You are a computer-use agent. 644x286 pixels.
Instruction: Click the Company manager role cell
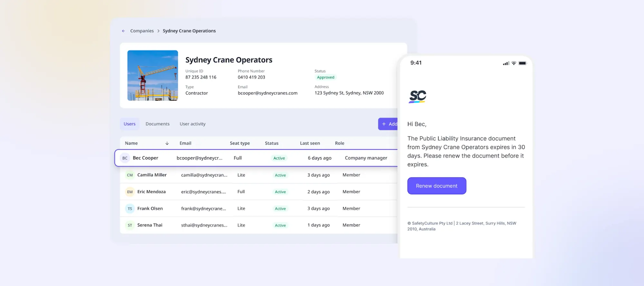tap(366, 158)
